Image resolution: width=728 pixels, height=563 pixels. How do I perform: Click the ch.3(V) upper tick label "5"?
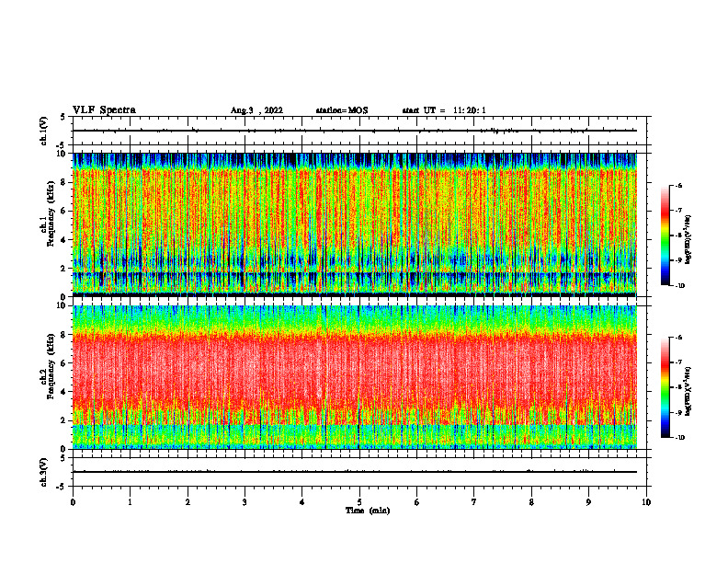pos(63,458)
